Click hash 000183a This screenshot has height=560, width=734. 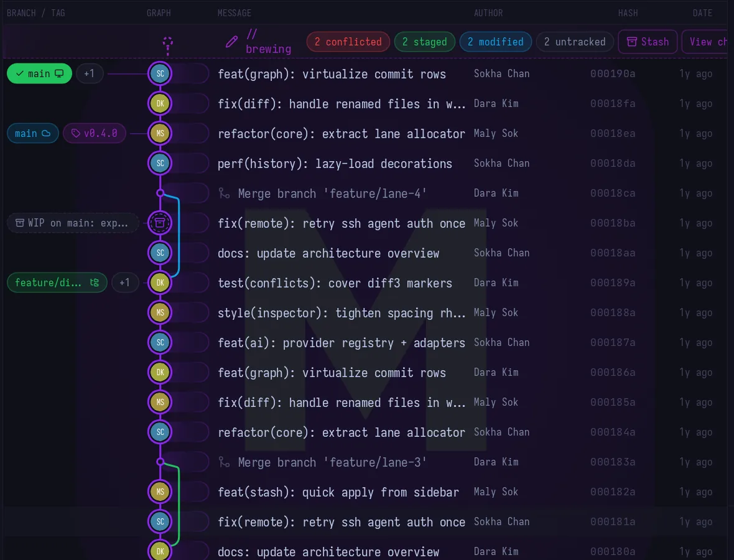pos(613,462)
